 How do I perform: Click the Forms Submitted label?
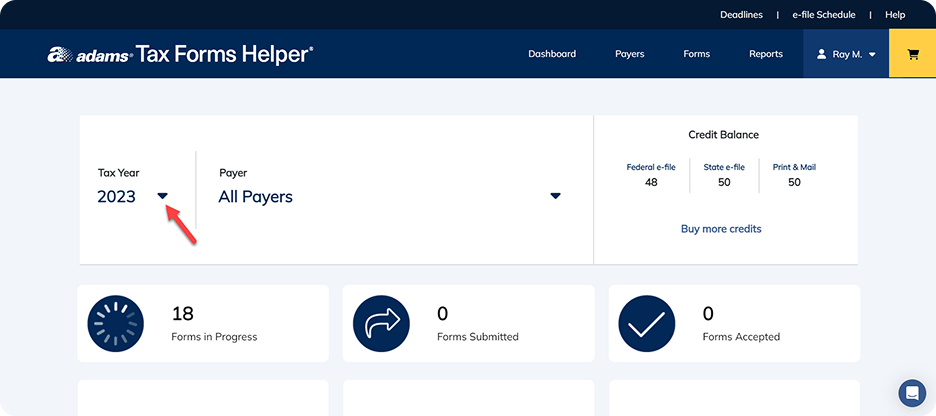coord(478,337)
